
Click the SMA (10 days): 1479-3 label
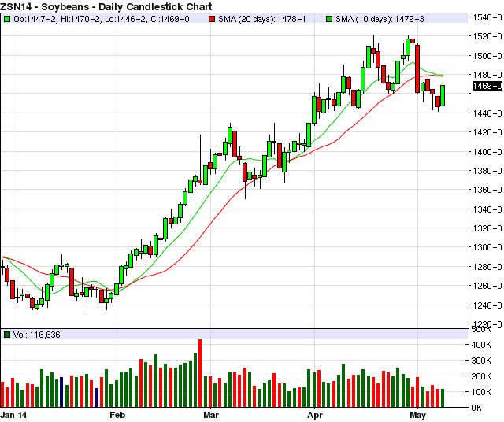(x=380, y=19)
